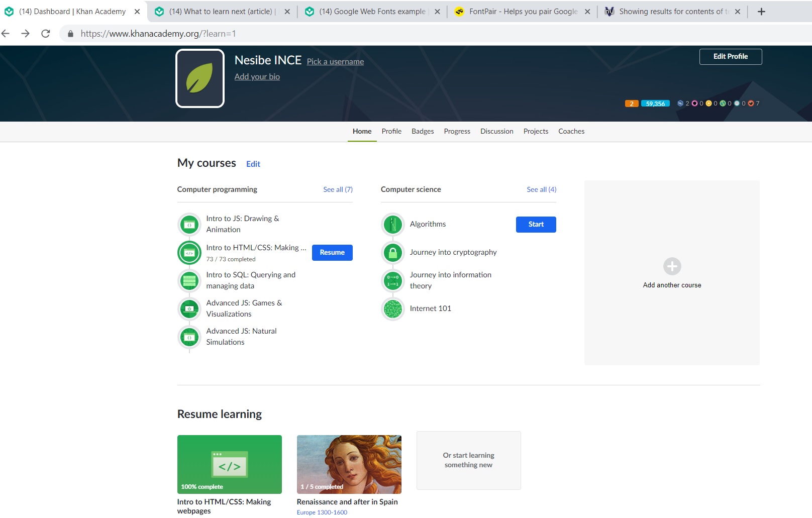Viewport: 812px width, 518px height.
Task: Open the Coaches navigation tab
Action: [571, 131]
